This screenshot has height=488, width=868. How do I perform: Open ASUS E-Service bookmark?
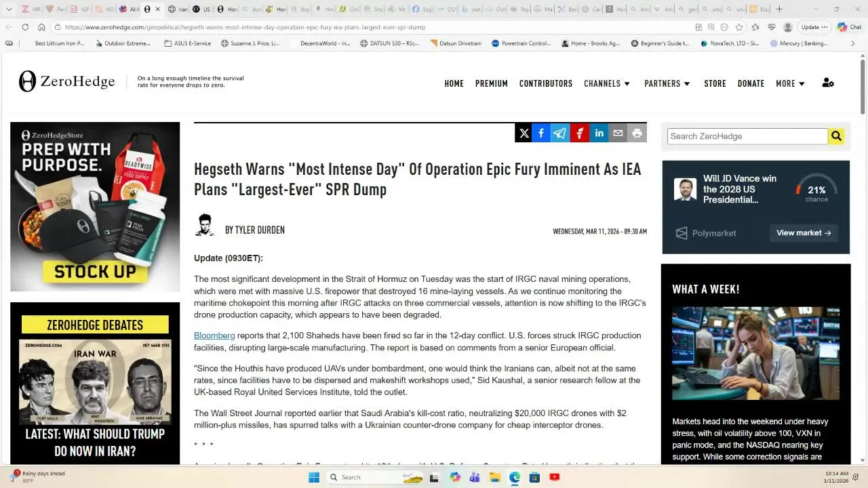[188, 43]
